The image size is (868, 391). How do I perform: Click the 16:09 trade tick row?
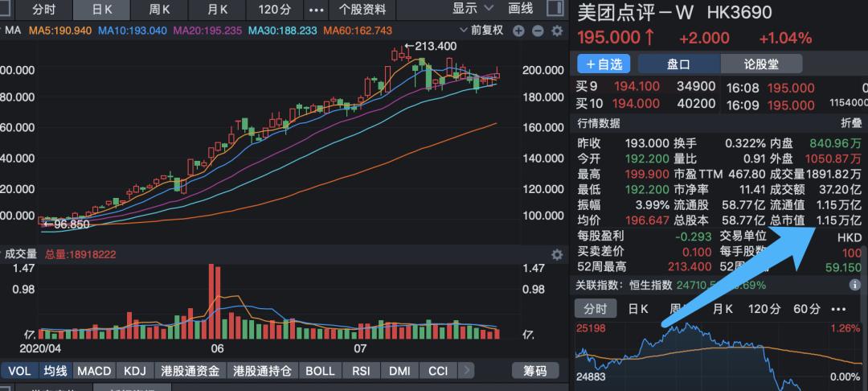[x=796, y=104]
